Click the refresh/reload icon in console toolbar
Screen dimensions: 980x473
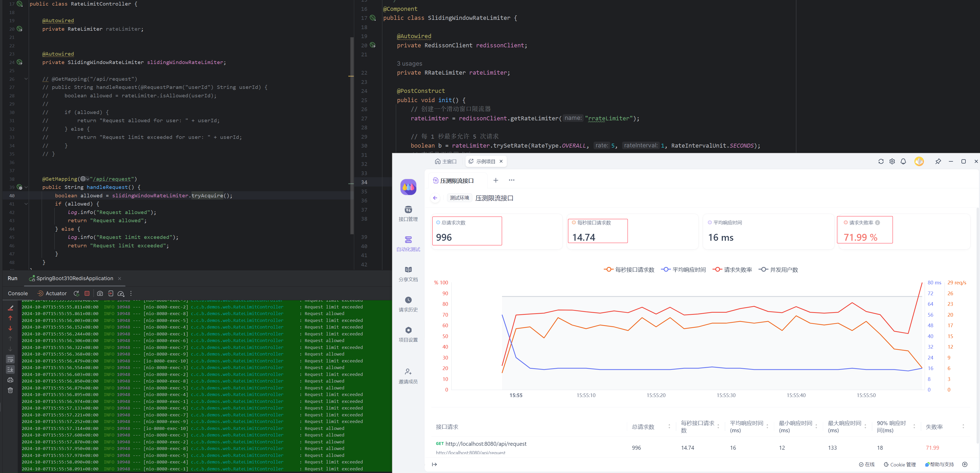click(x=76, y=293)
